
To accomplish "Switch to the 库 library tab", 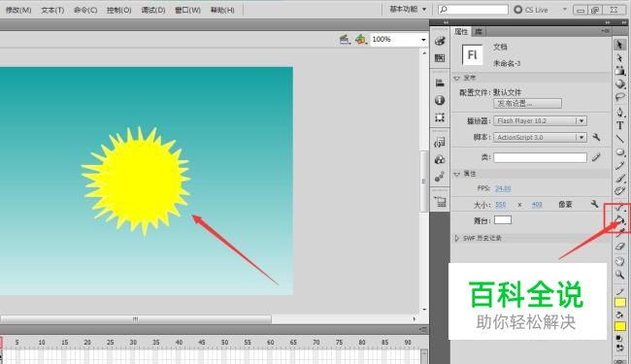I will tap(479, 31).
